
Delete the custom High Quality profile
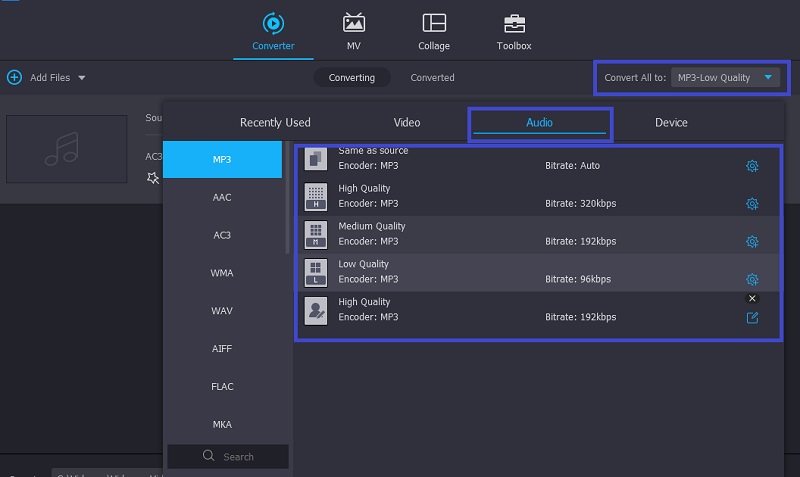coord(752,298)
